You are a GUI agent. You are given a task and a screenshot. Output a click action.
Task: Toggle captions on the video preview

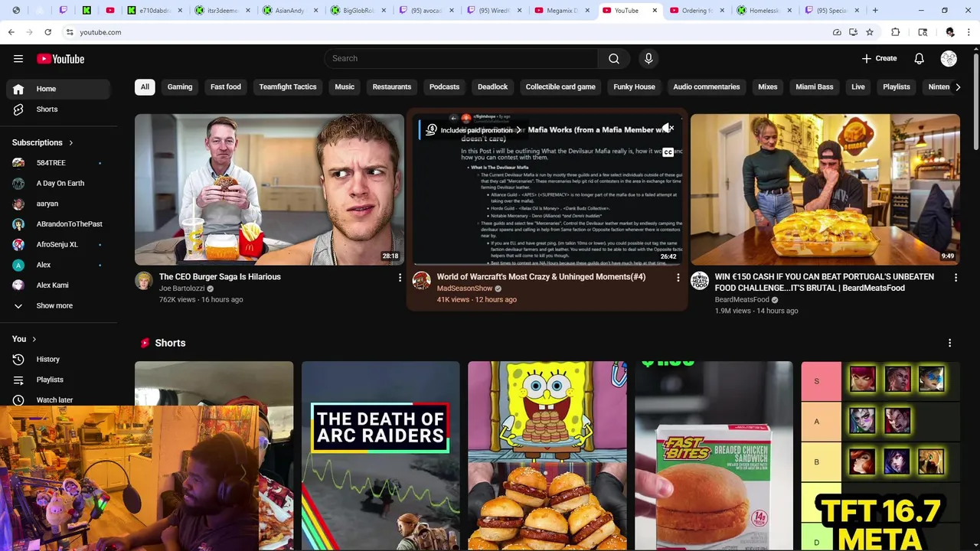pyautogui.click(x=668, y=152)
